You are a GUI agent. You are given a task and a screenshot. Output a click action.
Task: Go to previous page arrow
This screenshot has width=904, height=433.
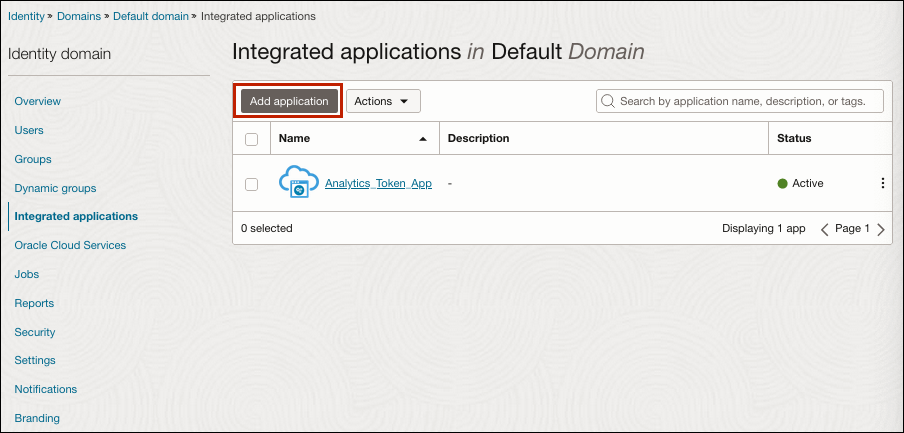click(824, 229)
